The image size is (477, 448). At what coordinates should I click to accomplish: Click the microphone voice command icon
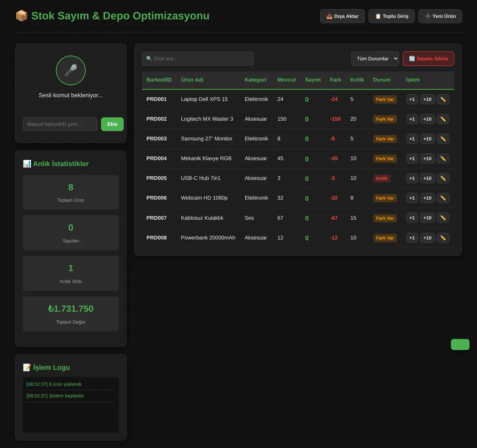pyautogui.click(x=71, y=70)
